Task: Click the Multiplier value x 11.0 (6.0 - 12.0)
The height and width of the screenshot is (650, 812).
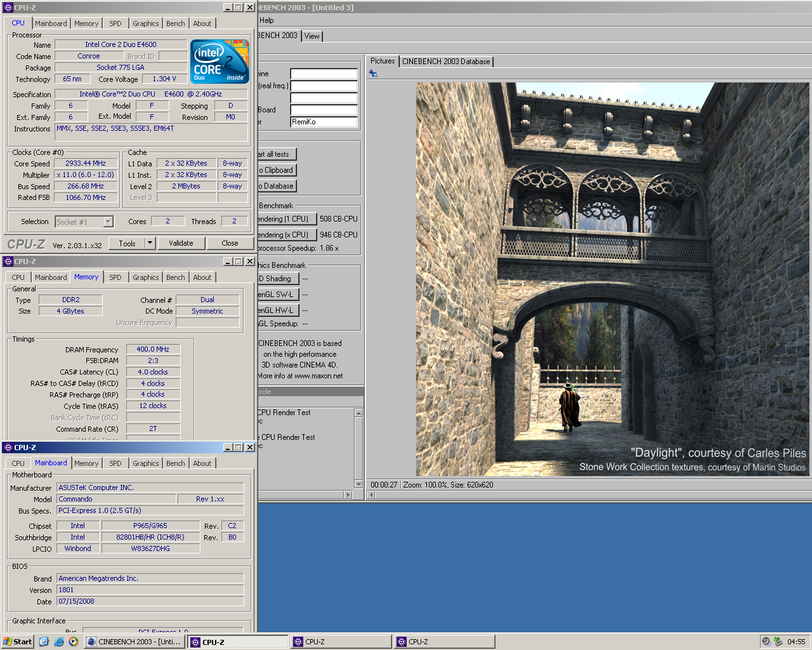Action: click(86, 175)
